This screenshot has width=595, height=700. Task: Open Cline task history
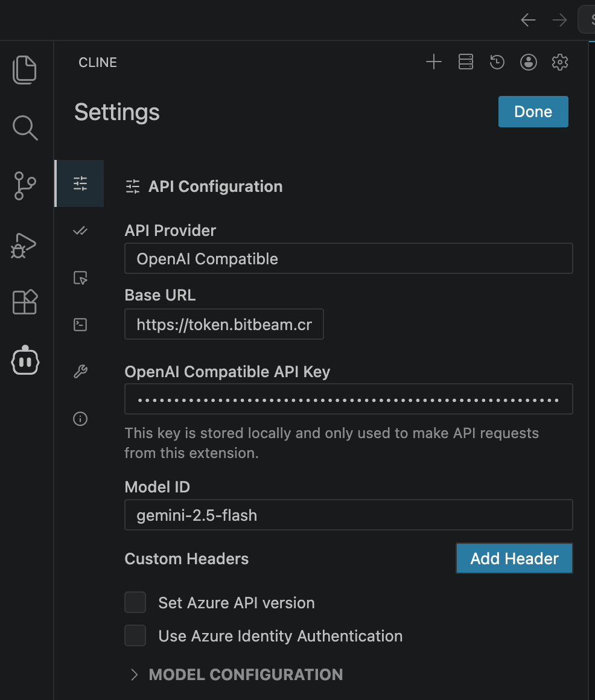click(497, 62)
